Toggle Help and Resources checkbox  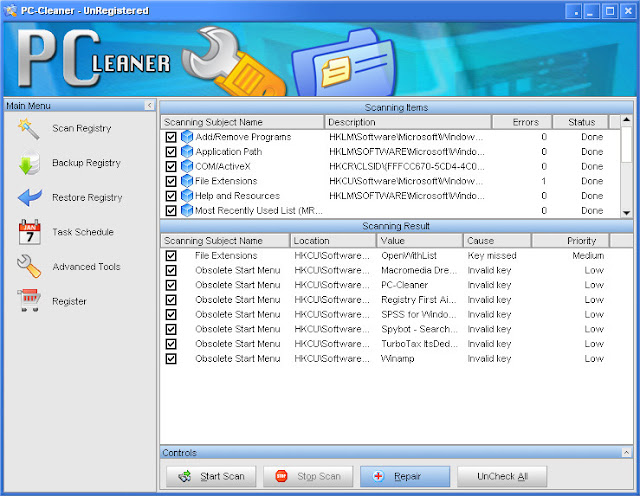tap(171, 196)
